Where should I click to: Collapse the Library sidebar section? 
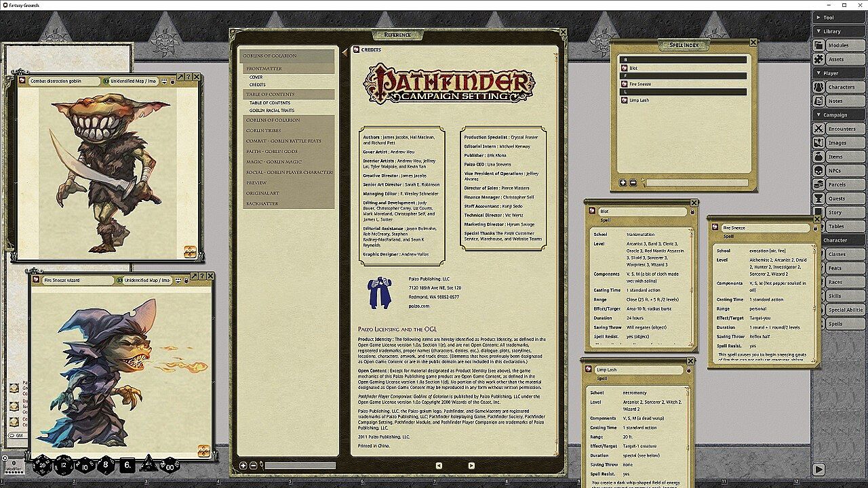(839, 31)
